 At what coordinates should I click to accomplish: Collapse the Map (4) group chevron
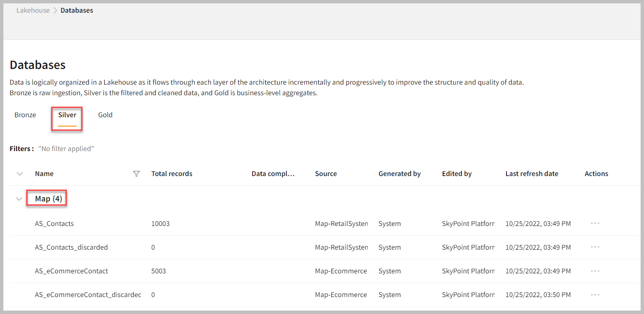pyautogui.click(x=19, y=199)
